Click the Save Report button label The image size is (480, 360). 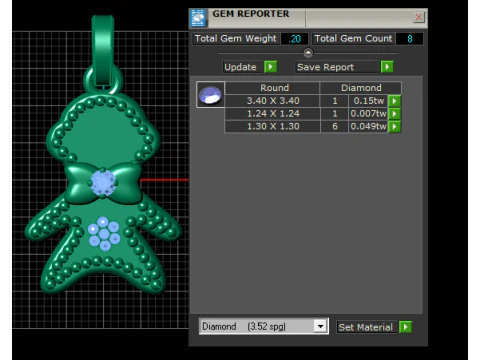point(337,67)
